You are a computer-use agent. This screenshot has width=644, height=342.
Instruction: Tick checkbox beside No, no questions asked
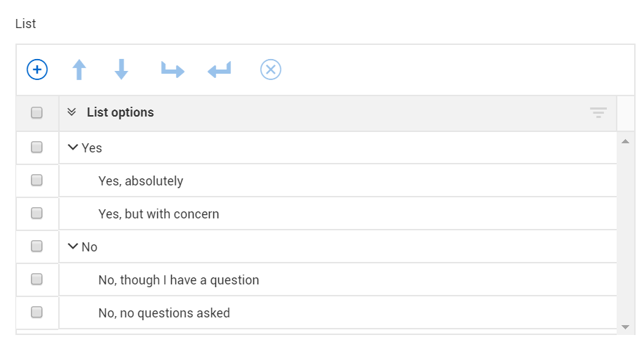tap(37, 313)
